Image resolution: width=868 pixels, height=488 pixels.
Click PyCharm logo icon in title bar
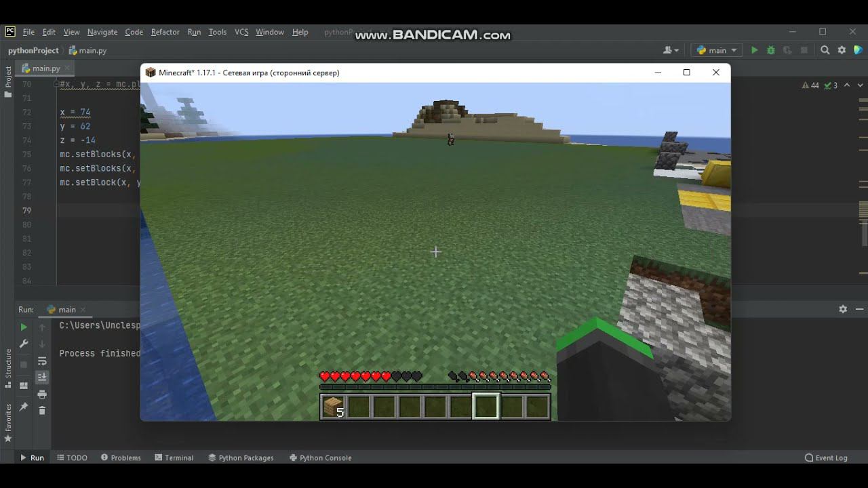(x=10, y=31)
